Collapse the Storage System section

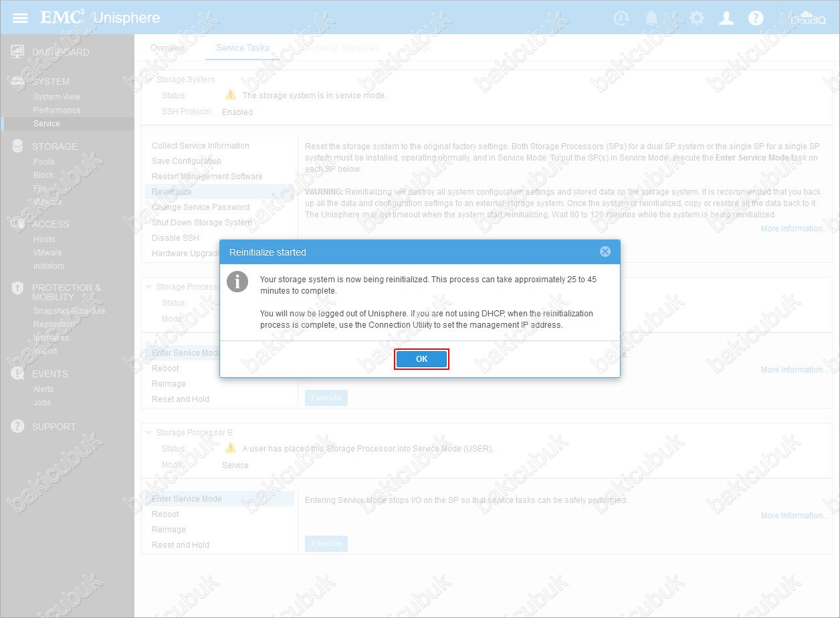point(148,80)
